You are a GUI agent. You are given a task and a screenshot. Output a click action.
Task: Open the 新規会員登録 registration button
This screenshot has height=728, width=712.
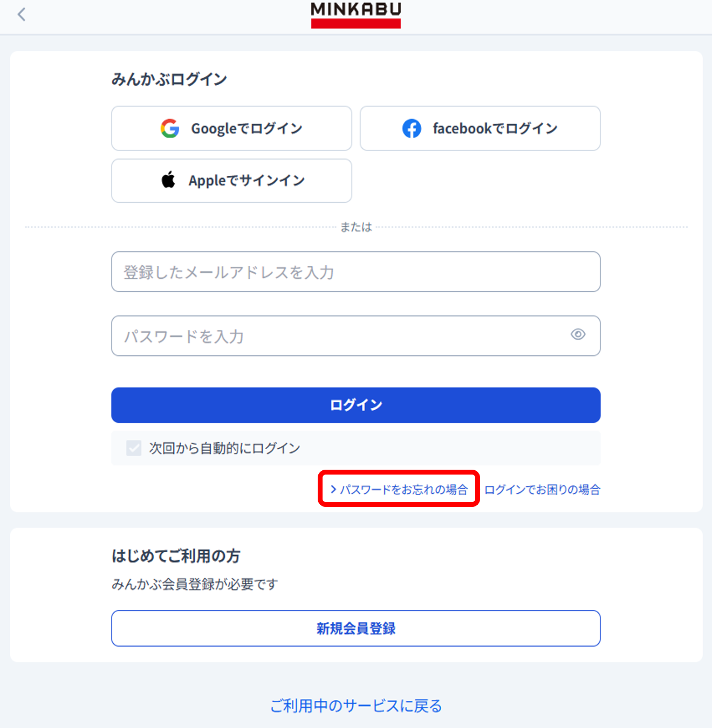click(356, 628)
